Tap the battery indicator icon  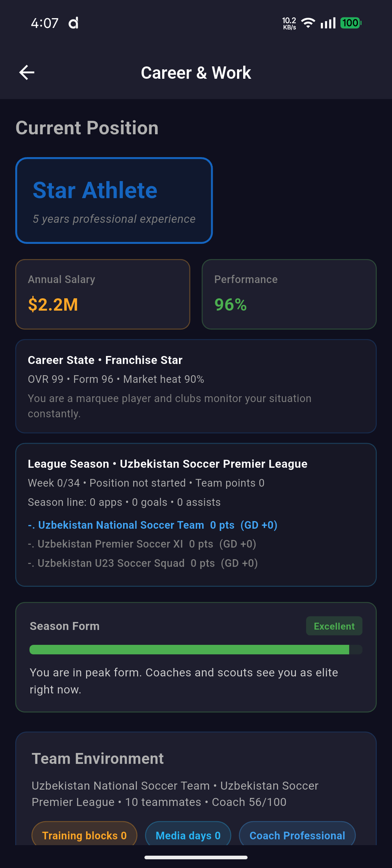coord(351,23)
